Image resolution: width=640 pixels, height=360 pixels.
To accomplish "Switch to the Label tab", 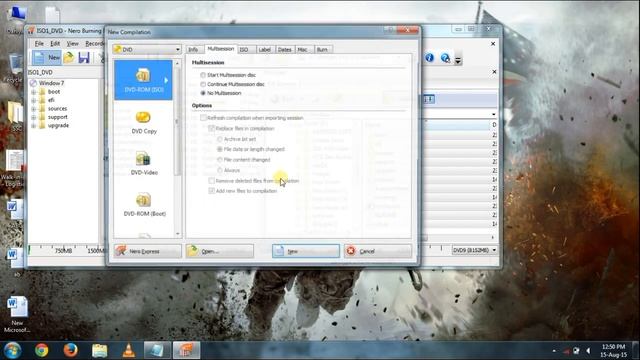I will click(x=264, y=49).
